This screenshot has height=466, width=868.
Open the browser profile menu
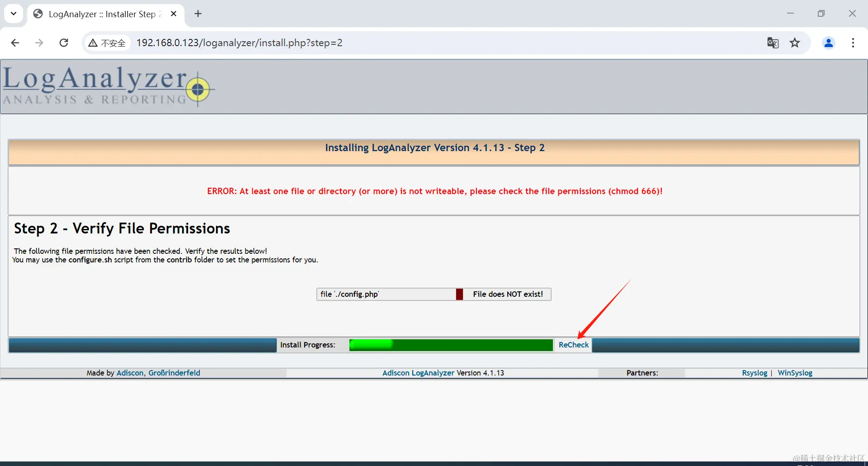coord(829,43)
